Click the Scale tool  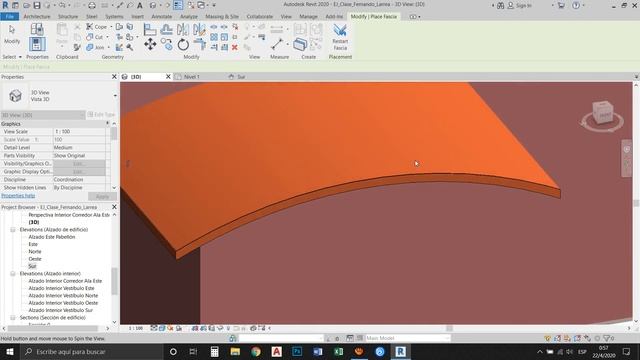pyautogui.click(x=224, y=37)
